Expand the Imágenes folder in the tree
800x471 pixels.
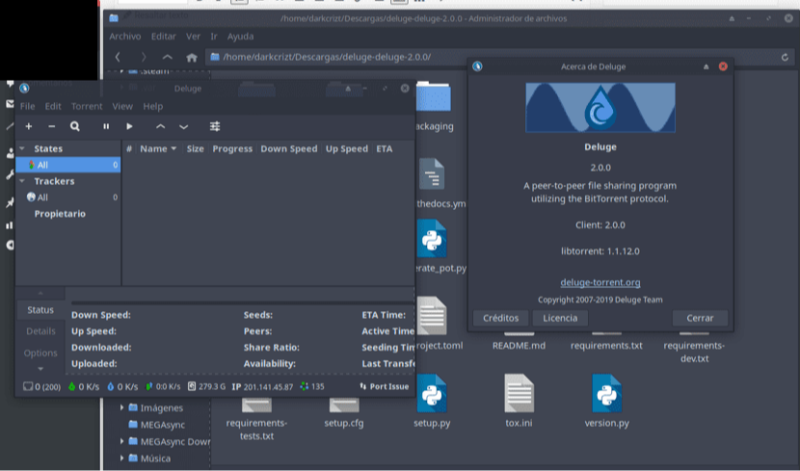[122, 408]
